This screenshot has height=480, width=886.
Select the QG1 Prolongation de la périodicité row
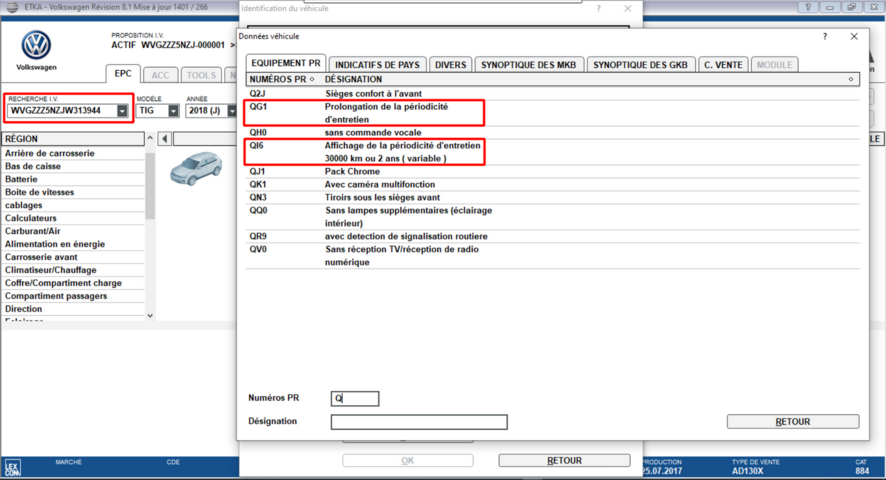(x=553, y=113)
